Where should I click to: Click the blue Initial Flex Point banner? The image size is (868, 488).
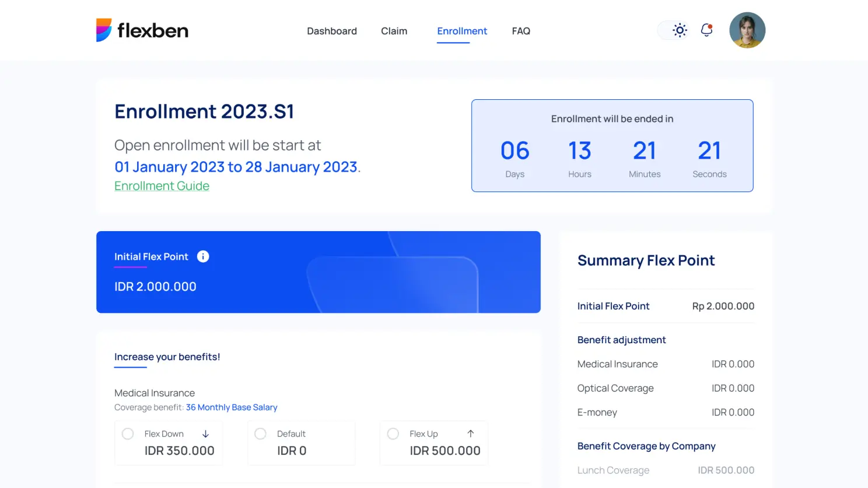click(x=318, y=272)
